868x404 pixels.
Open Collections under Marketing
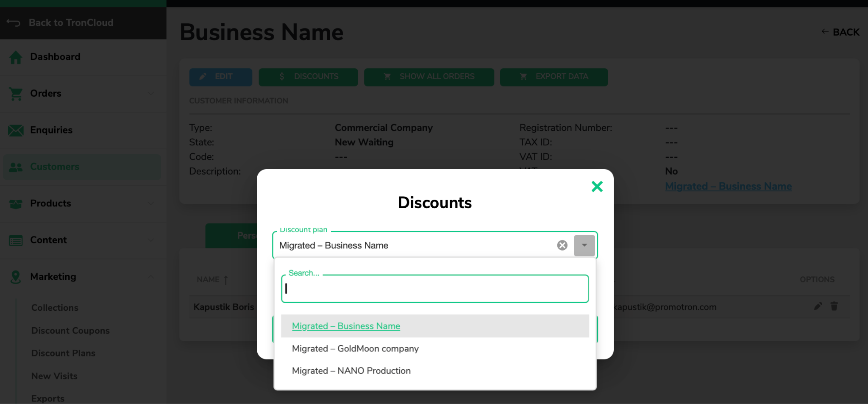55,308
